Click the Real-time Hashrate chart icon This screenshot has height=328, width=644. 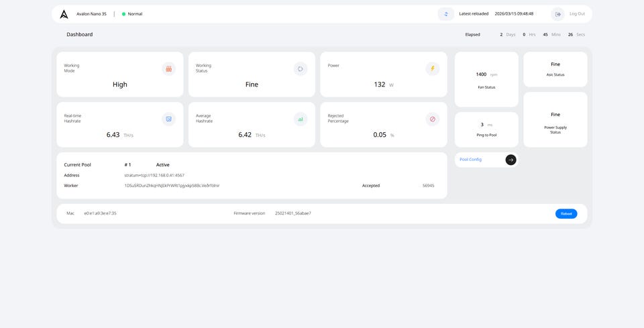click(168, 119)
